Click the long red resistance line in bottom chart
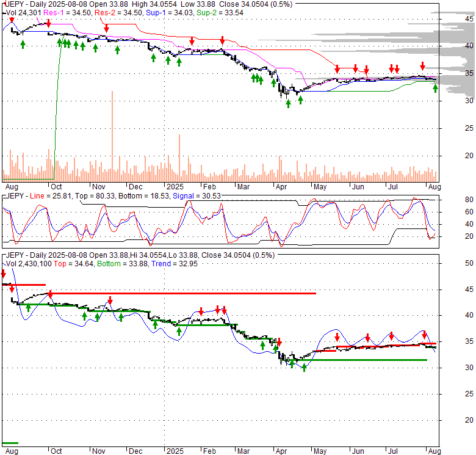Image resolution: width=476 pixels, height=455 pixels. tap(183, 293)
